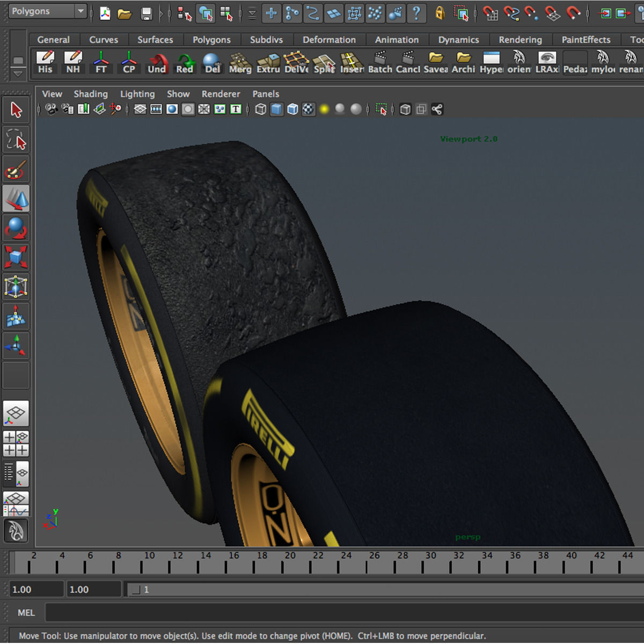Toggle the Handles selection mask plus icon
Screen dimensions: 644x644
(272, 13)
